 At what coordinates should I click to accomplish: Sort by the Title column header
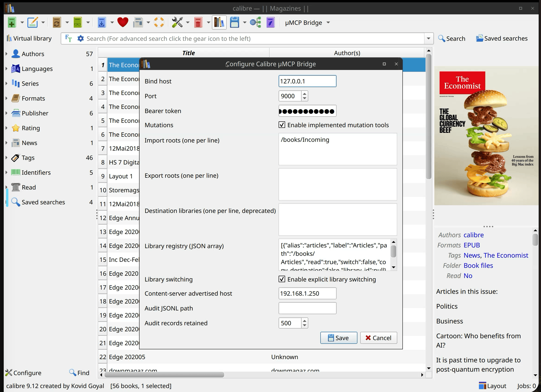[x=188, y=53]
